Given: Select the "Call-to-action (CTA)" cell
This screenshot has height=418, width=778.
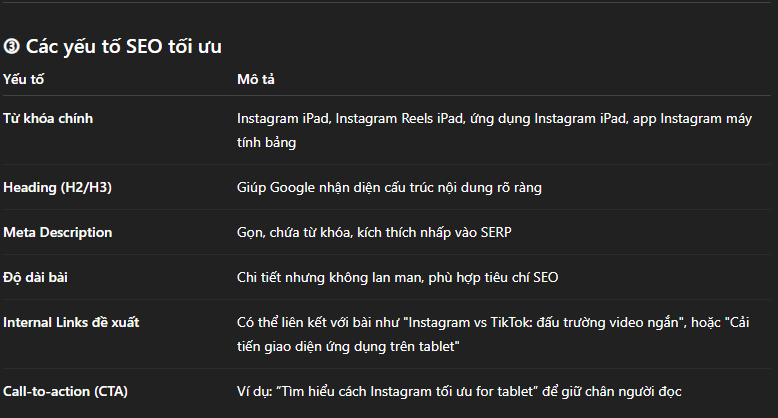Looking at the screenshot, I should point(65,392).
